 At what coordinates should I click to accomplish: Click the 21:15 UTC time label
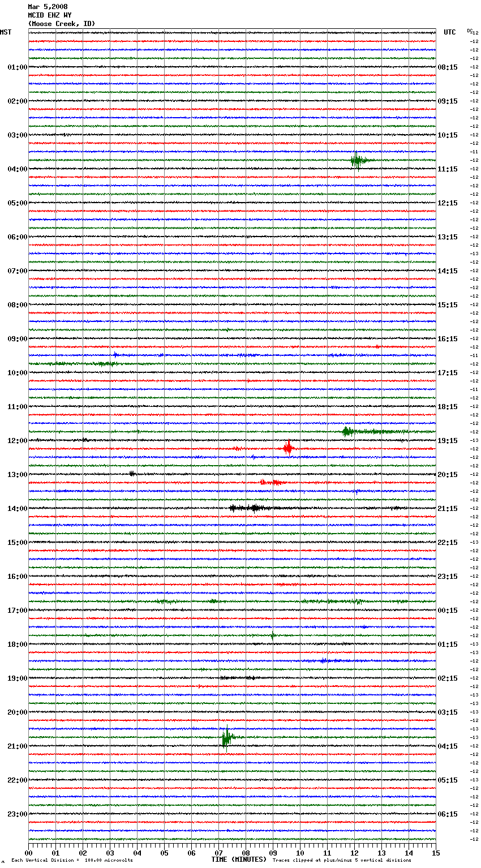(448, 509)
